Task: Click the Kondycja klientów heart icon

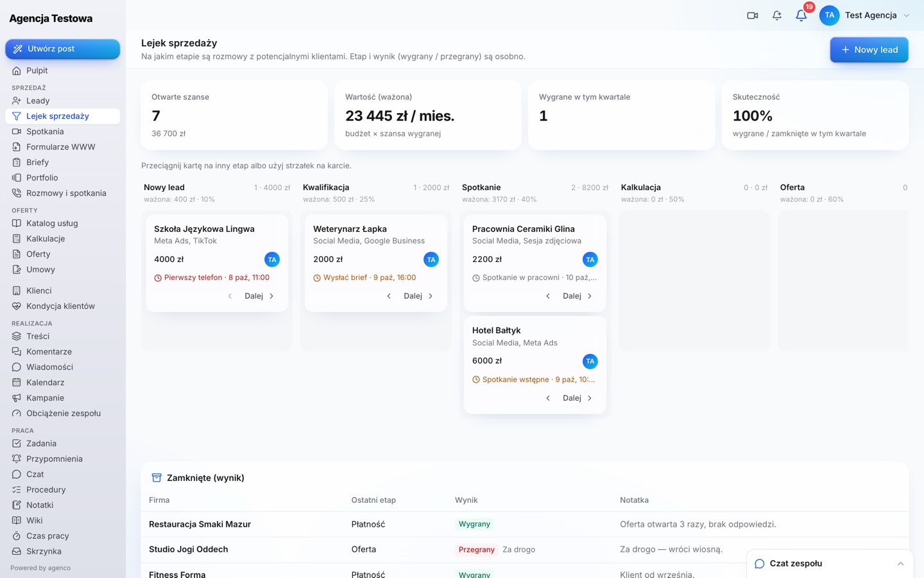Action: point(17,306)
